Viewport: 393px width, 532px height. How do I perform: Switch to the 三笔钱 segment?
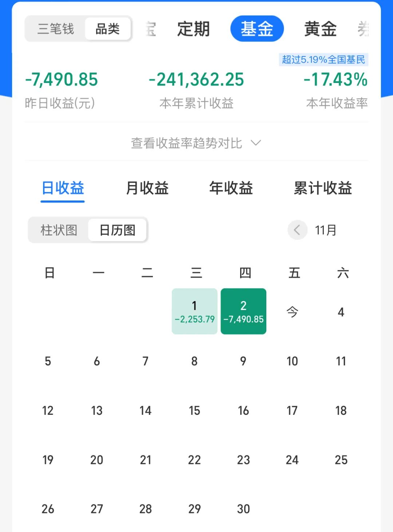click(56, 29)
